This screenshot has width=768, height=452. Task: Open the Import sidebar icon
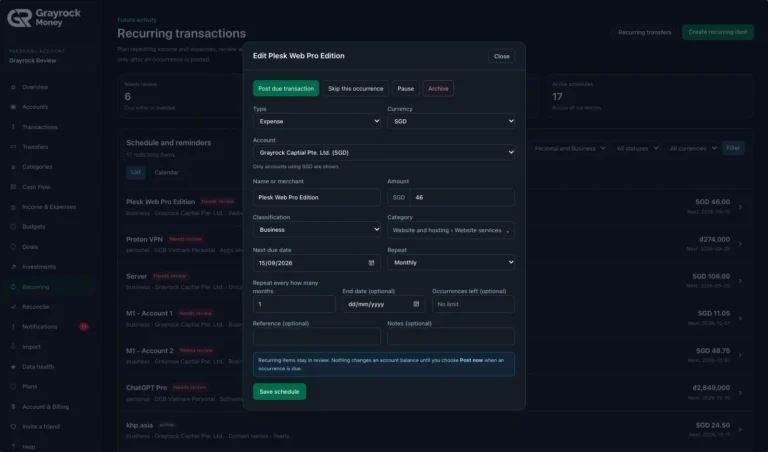[13, 347]
